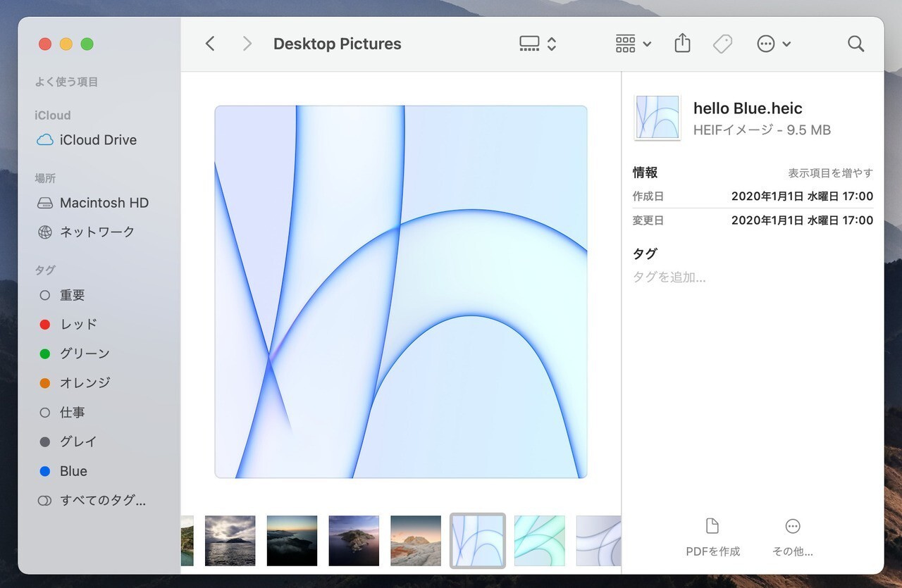Select the dark misty island thumbnail
902x588 pixels.
[292, 541]
